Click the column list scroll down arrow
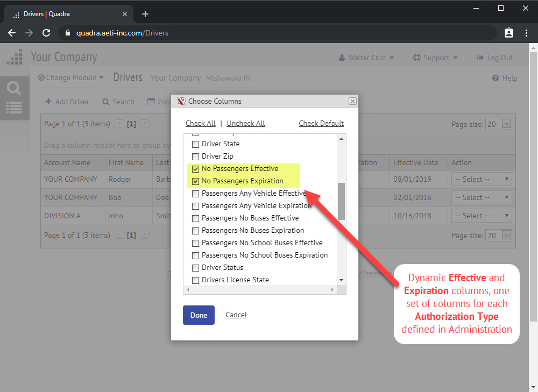The width and height of the screenshot is (538, 392). (341, 280)
